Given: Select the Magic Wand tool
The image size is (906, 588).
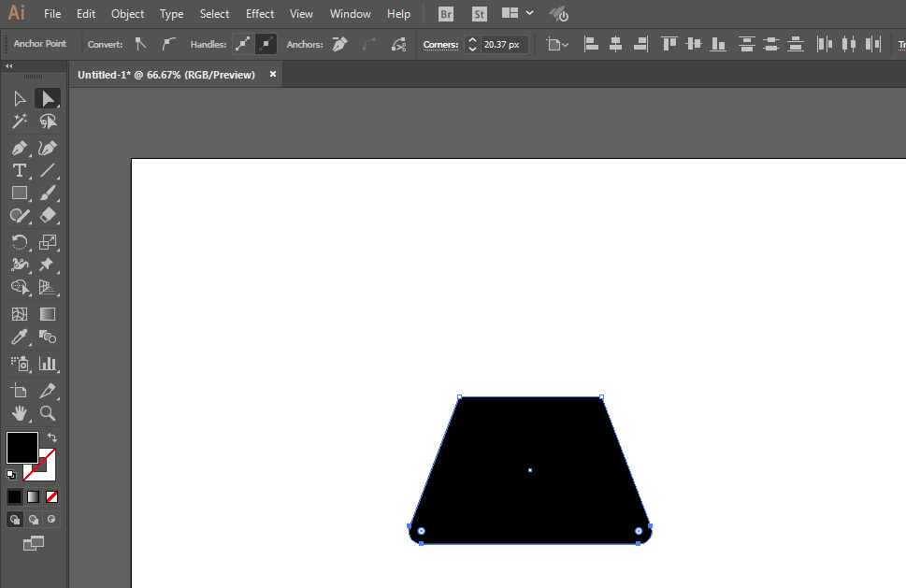Looking at the screenshot, I should coord(19,122).
